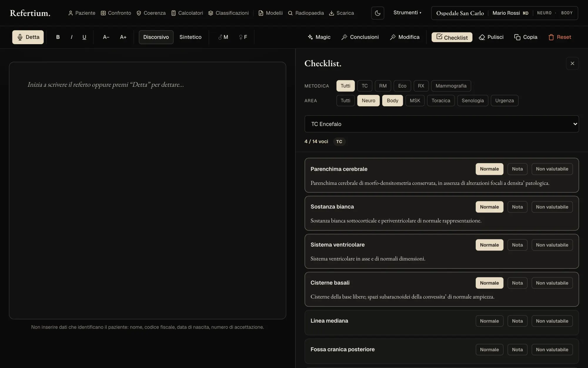The height and width of the screenshot is (368, 588).
Task: Mark Linea mediana as Normale
Action: coord(489,321)
